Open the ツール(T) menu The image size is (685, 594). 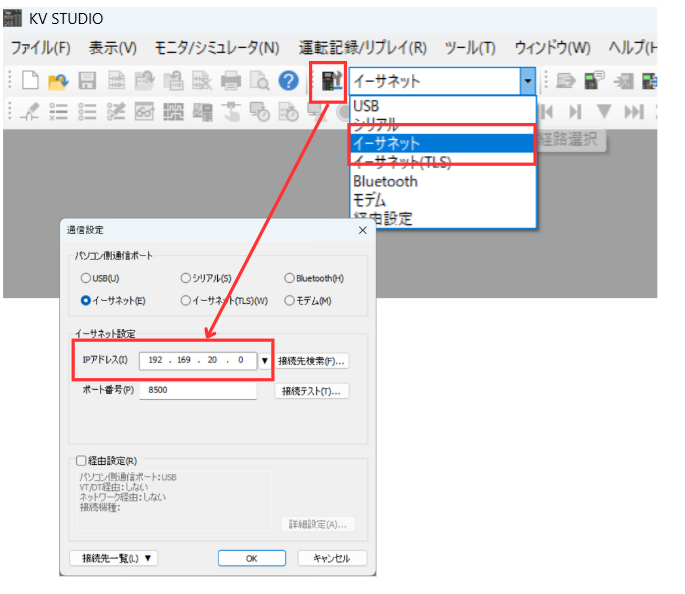(470, 48)
